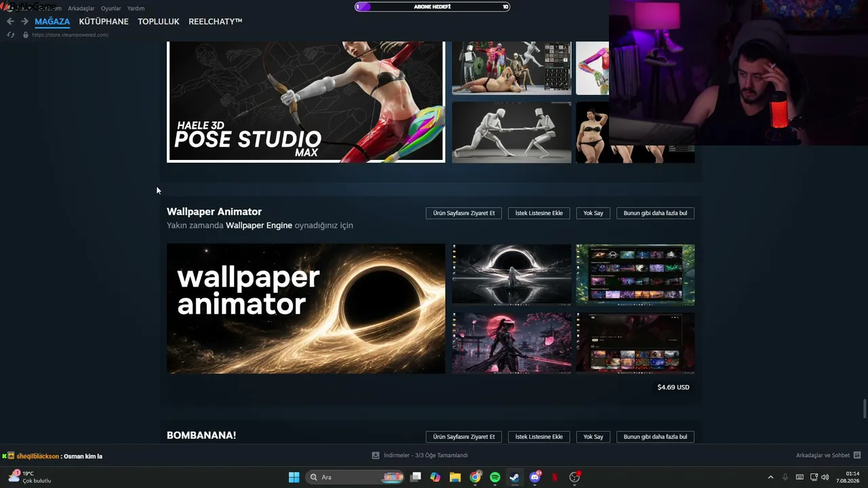
Task: Open the Pose Studio figure collection screenshot
Action: click(512, 68)
